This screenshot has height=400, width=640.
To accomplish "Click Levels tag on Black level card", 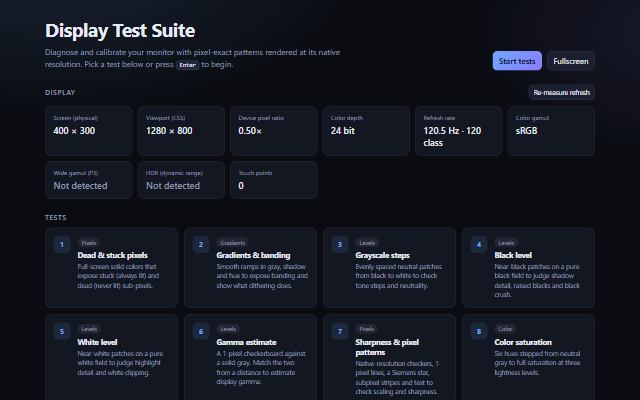I will click(506, 243).
